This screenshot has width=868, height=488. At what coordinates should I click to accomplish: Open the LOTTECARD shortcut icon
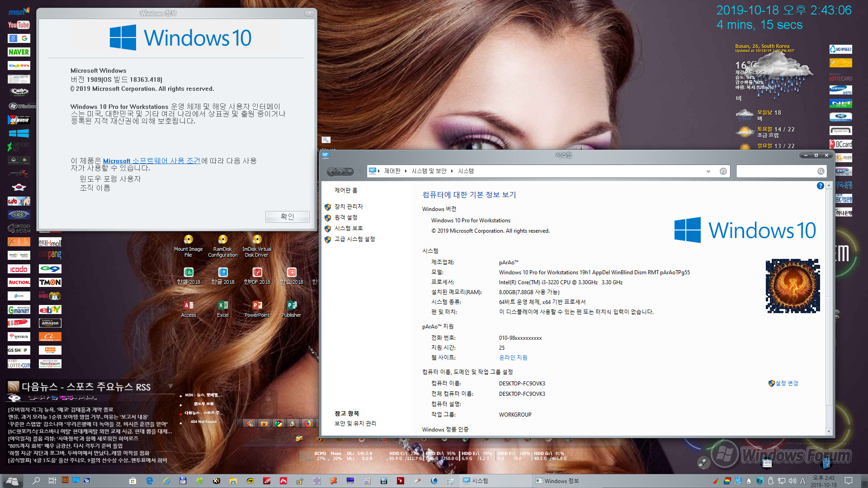pyautogui.click(x=840, y=77)
